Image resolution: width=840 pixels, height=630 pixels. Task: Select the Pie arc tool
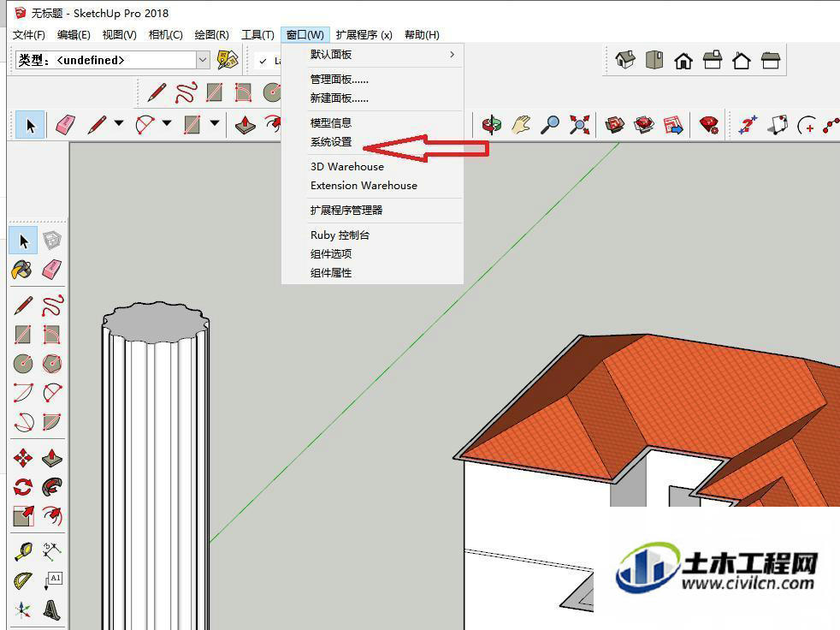click(52, 422)
